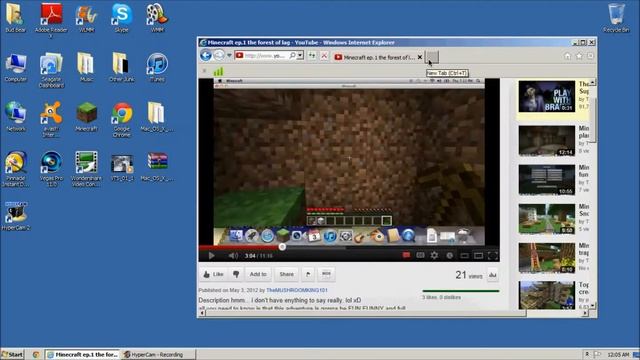Open the IE Tools gear
Image resolution: width=640 pixels, height=360 pixels.
click(591, 56)
